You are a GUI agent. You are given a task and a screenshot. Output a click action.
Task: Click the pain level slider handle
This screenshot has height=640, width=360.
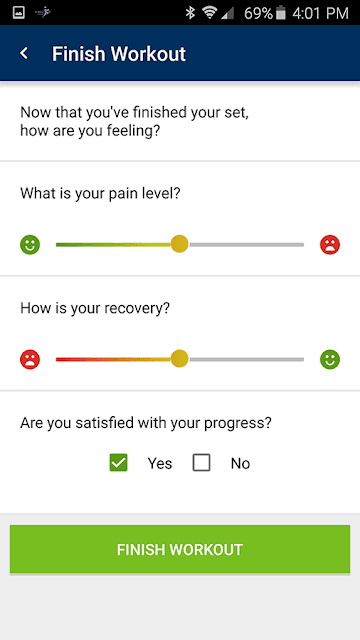click(x=179, y=244)
